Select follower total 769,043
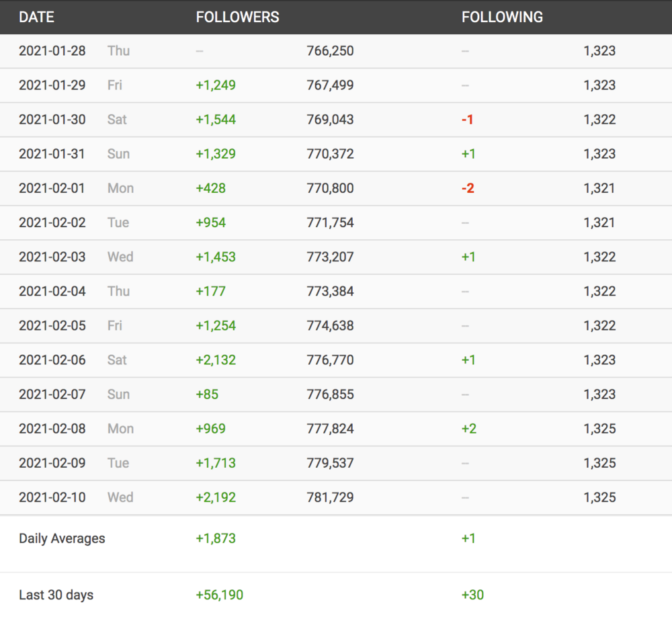Viewport: 672px width, 625px height. pos(330,120)
